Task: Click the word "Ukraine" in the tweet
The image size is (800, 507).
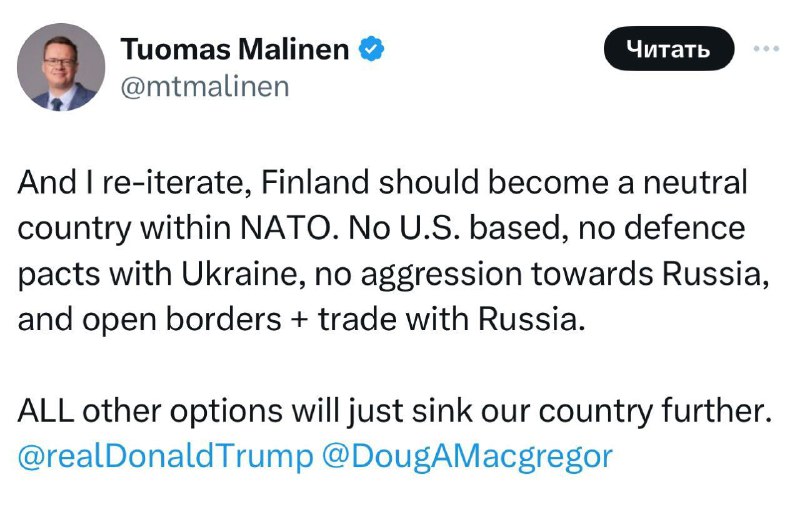Action: [244, 273]
